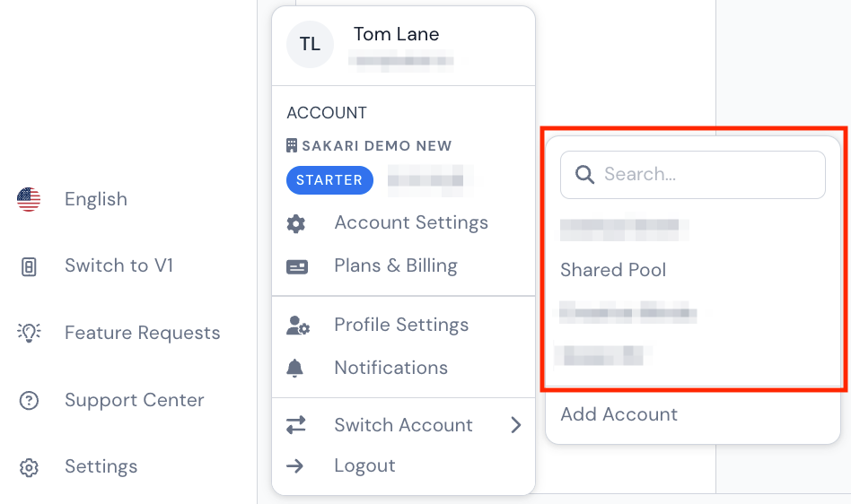Open English language selector

point(96,199)
